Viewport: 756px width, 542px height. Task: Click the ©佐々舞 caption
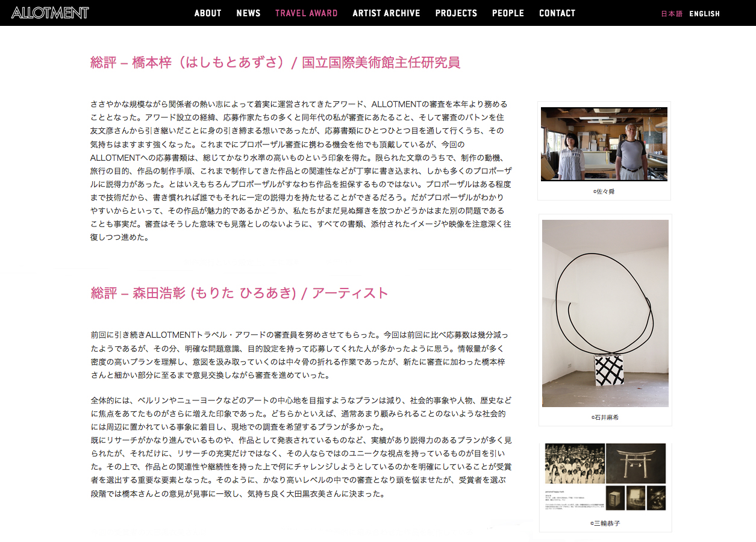pos(604,192)
